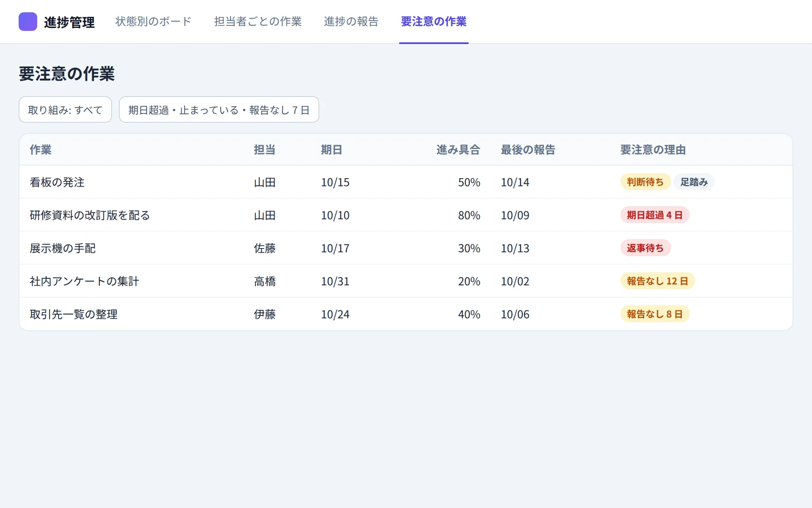Click the 報告なし 12 日 badge
Viewport: 812px width, 508px height.
[x=658, y=281]
